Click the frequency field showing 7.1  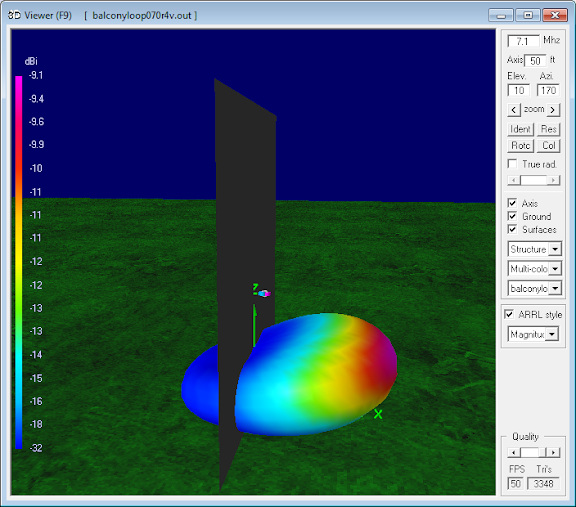(523, 41)
